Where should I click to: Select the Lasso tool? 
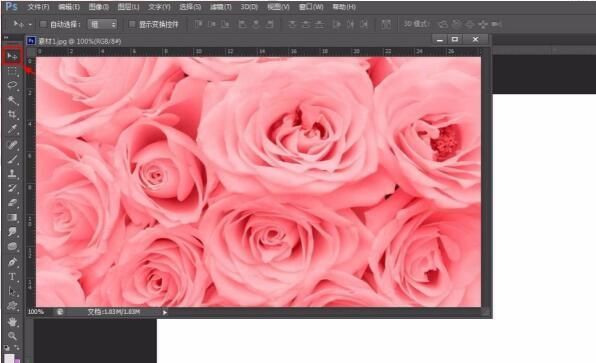pyautogui.click(x=12, y=85)
